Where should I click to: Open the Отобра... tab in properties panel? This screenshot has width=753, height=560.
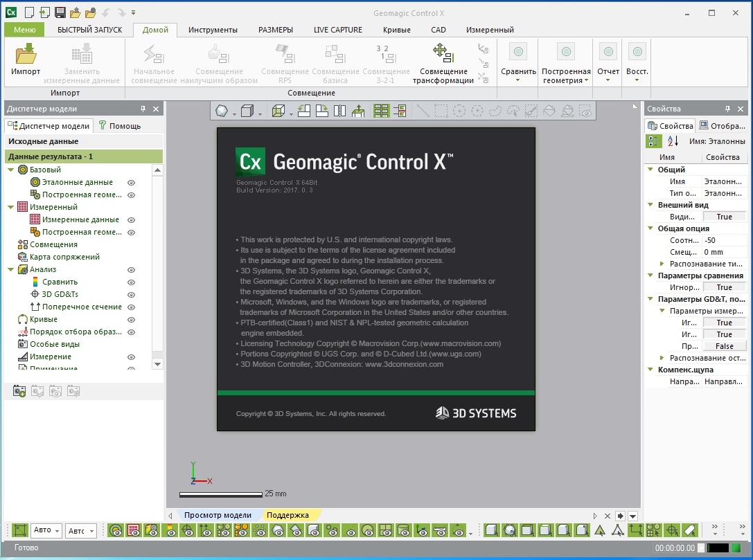click(723, 126)
